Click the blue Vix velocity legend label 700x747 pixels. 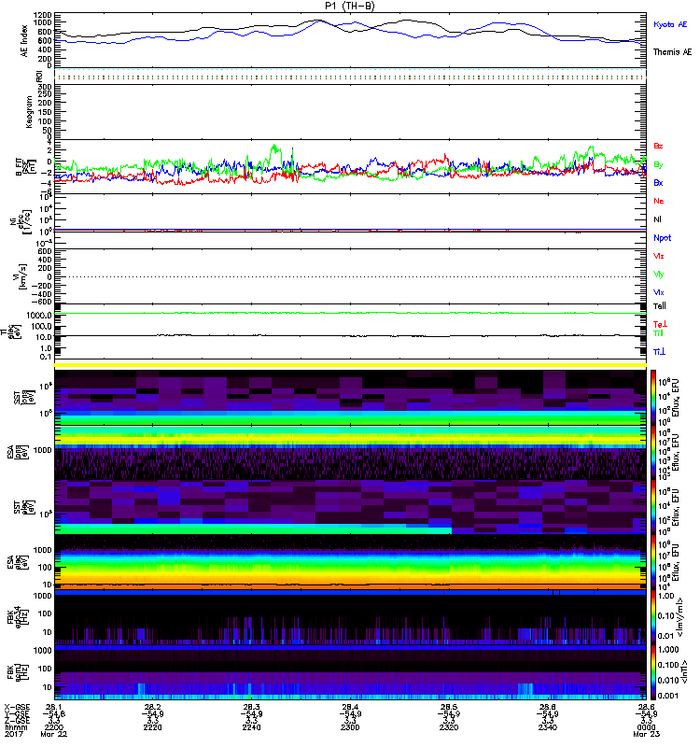[x=659, y=292]
